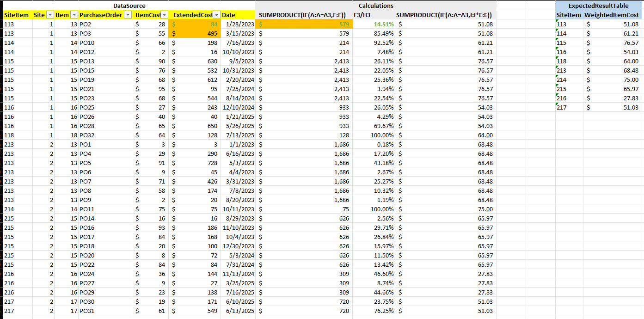This screenshot has width=644, height=319.
Task: Click the Calculations title cell
Action: point(376,6)
